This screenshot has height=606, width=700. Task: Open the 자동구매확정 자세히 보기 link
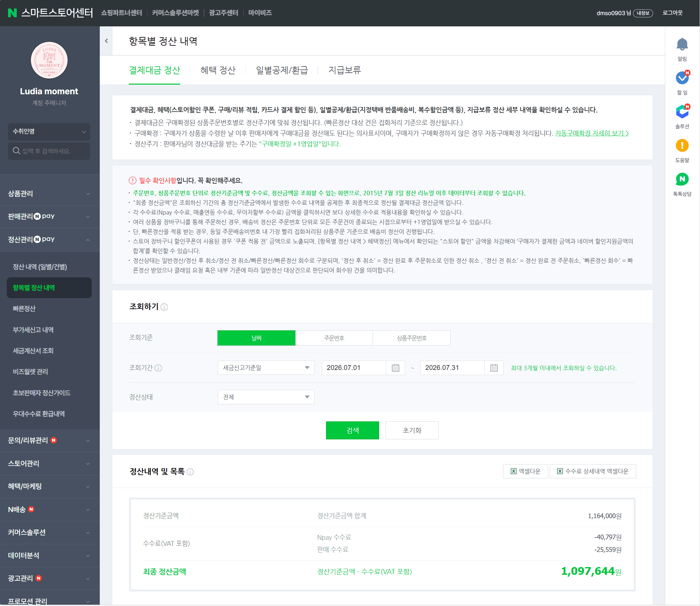pyautogui.click(x=592, y=133)
